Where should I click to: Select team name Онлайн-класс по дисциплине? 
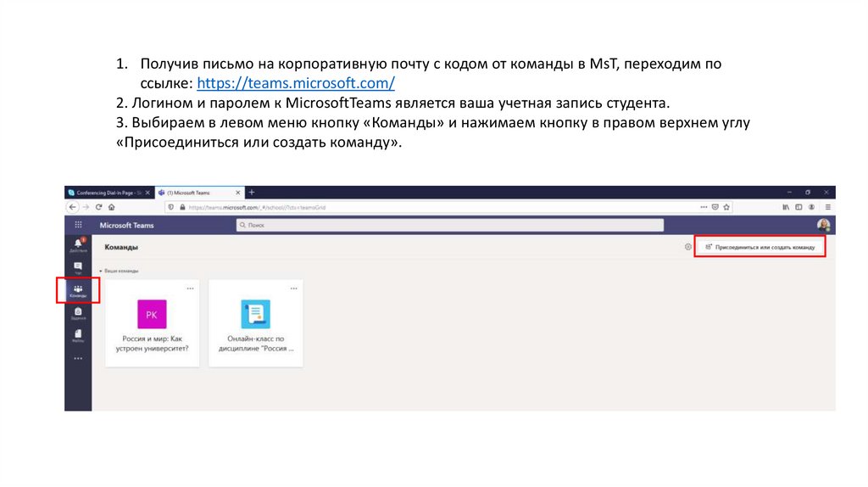(x=256, y=344)
